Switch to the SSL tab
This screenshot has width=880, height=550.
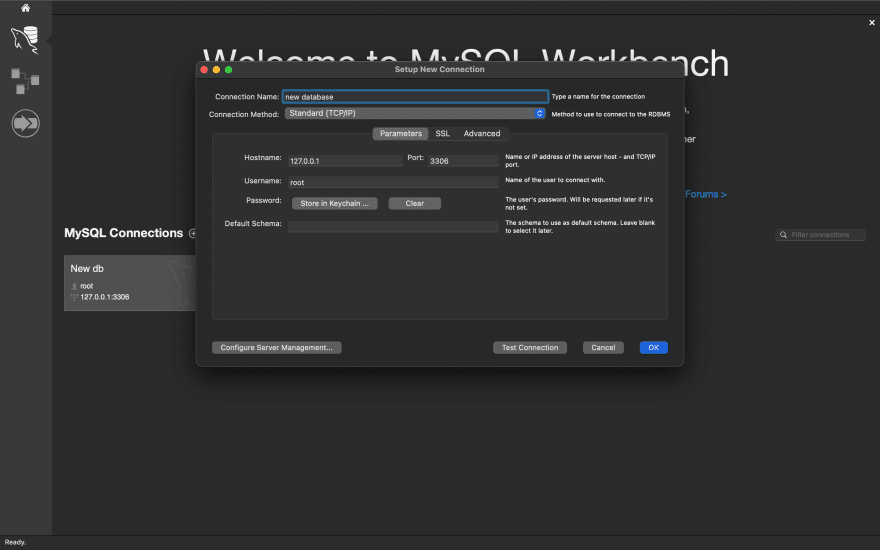pyautogui.click(x=442, y=134)
